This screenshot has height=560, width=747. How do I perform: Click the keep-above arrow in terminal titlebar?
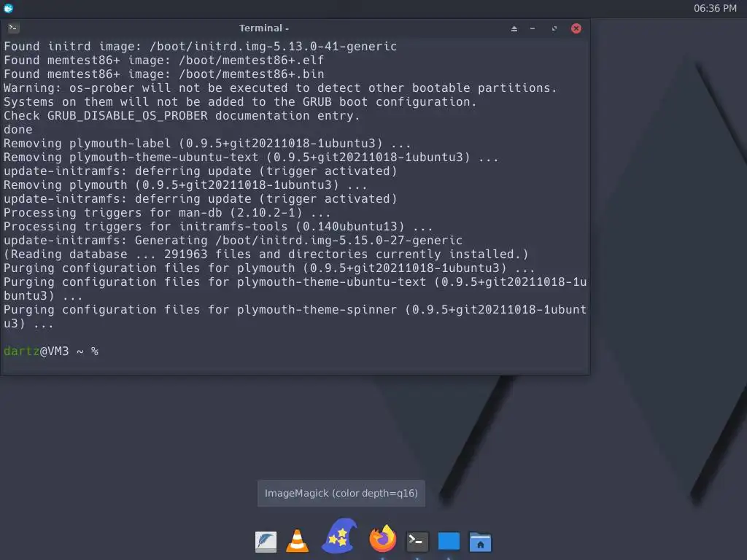(514, 28)
